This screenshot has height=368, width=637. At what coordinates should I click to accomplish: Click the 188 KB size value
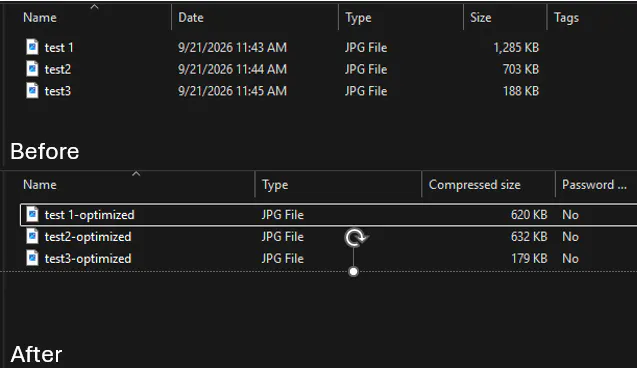[x=521, y=91]
